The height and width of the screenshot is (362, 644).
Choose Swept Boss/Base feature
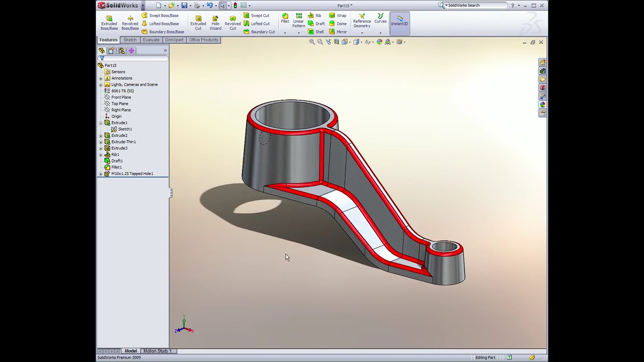point(160,16)
